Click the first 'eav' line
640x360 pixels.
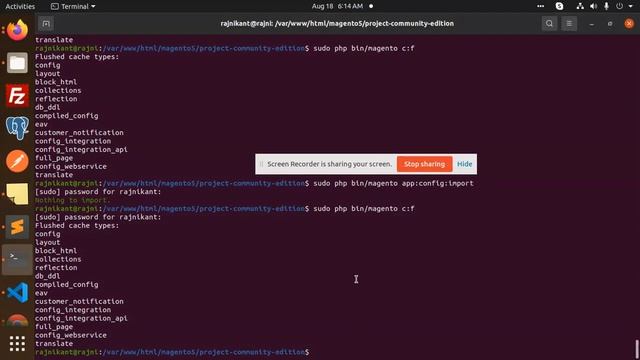pos(41,124)
